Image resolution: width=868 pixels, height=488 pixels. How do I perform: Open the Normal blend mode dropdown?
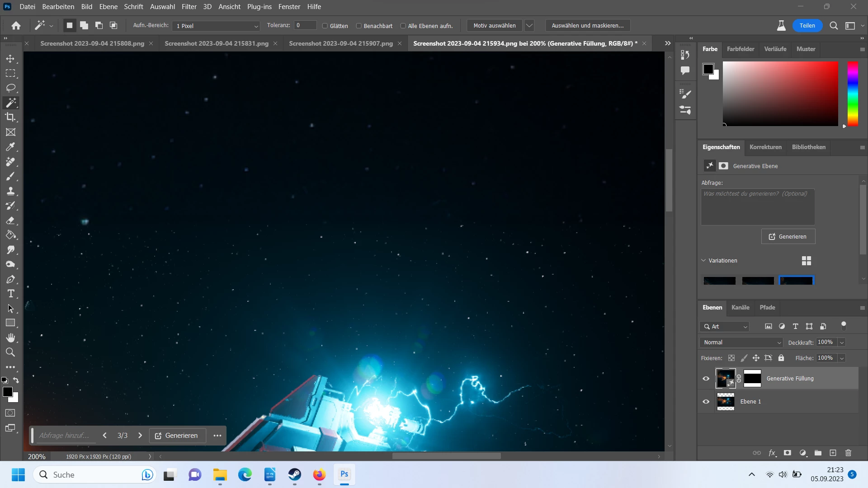coord(741,343)
